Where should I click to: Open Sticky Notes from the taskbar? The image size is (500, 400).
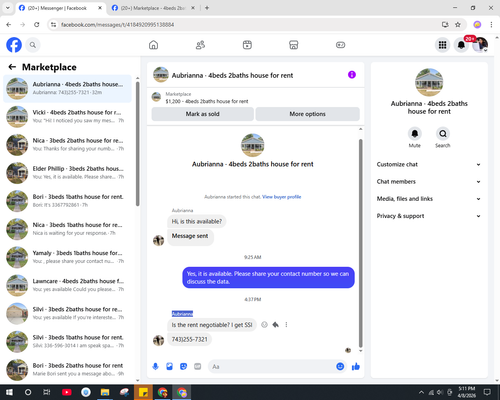tap(143, 392)
